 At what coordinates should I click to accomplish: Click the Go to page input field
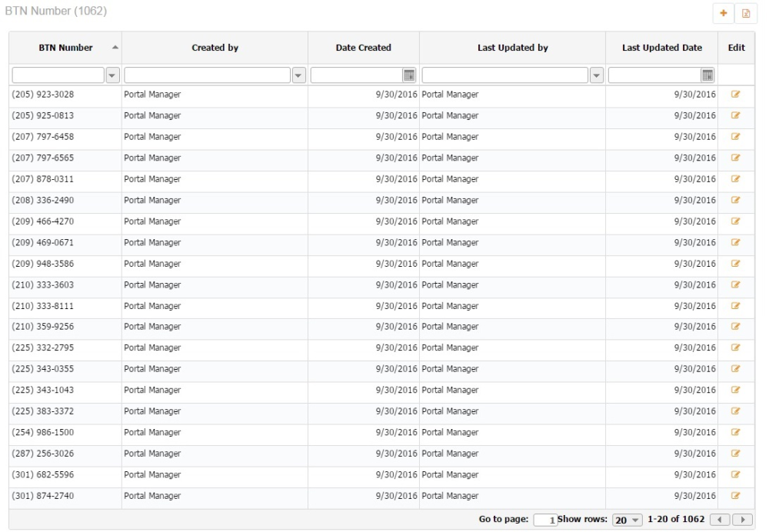(545, 520)
